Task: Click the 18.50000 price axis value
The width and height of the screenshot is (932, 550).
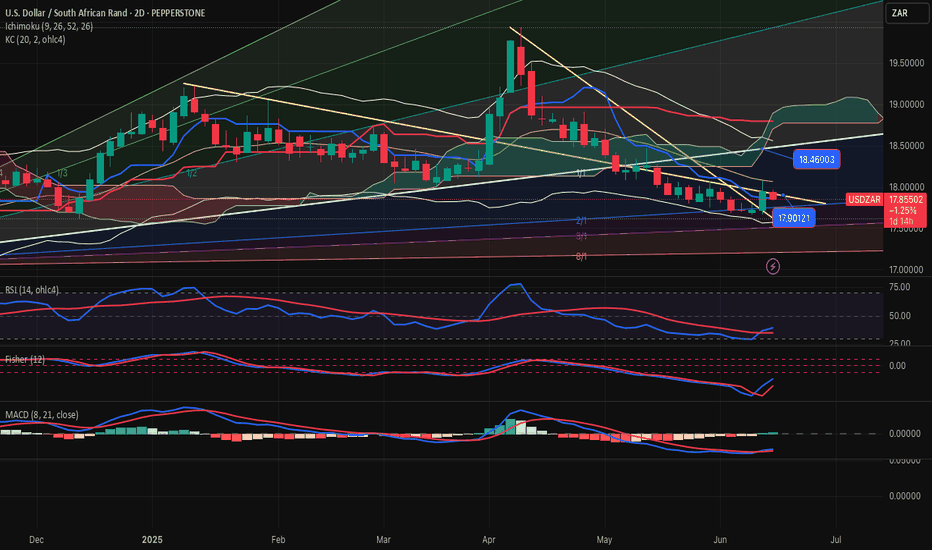Action: (x=906, y=146)
